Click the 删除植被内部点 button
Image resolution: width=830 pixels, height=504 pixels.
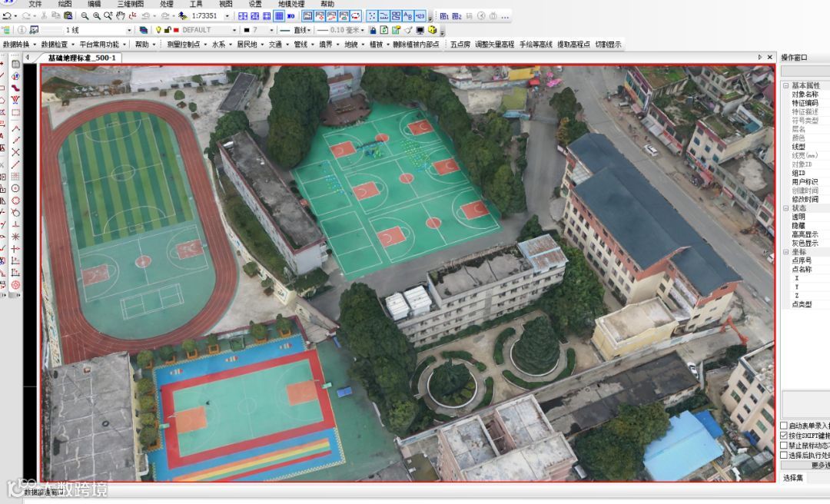tap(416, 45)
